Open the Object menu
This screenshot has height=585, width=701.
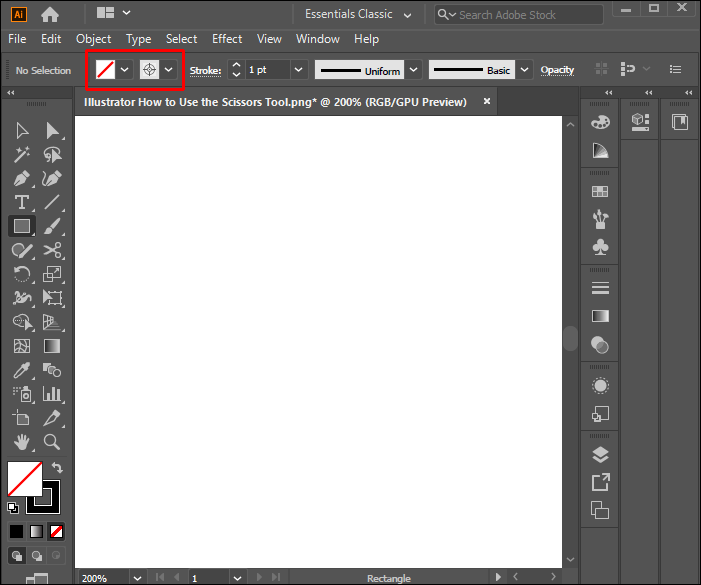(x=93, y=38)
